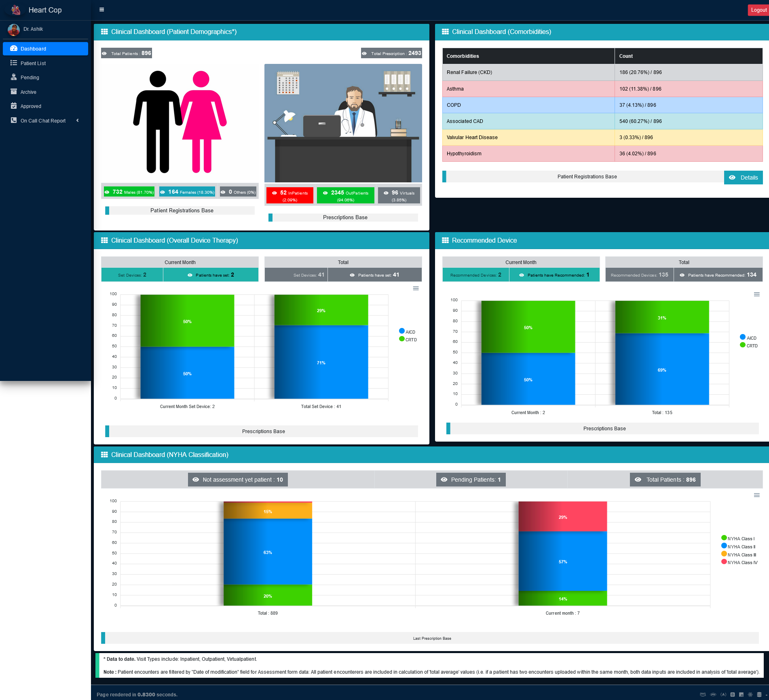Open Overall Device Therapy chart export menu
Screen dimensions: 769x700
(x=416, y=288)
